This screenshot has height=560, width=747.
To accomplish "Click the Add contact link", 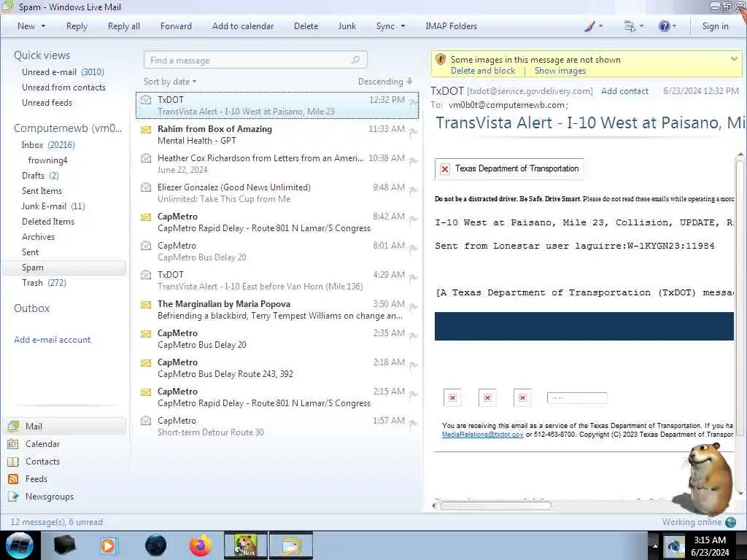I will pos(624,91).
